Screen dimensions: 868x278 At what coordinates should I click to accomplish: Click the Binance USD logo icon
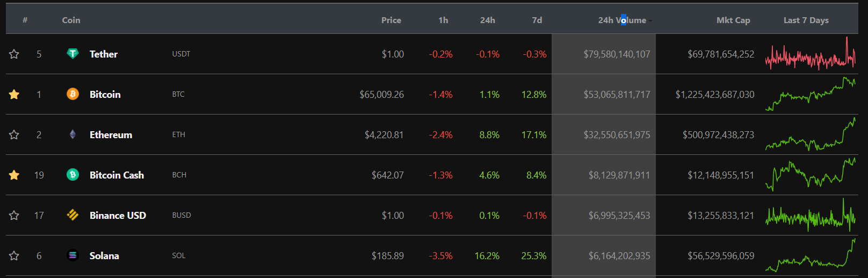pos(73,215)
